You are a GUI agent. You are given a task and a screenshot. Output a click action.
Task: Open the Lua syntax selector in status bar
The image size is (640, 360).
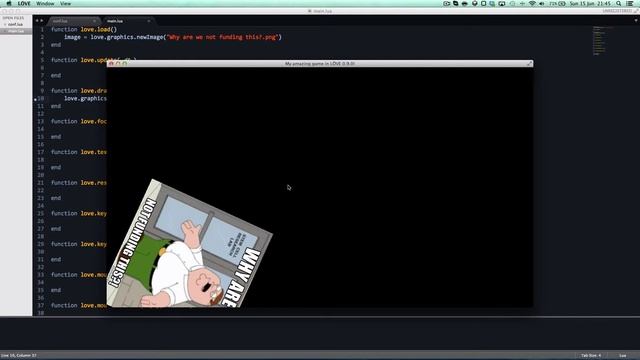622,356
